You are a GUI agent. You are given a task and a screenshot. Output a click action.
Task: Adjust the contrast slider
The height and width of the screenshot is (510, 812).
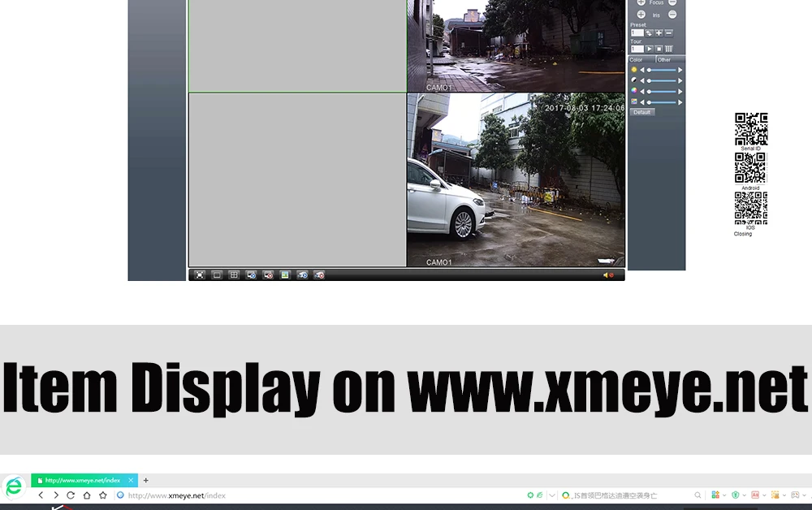click(x=661, y=80)
